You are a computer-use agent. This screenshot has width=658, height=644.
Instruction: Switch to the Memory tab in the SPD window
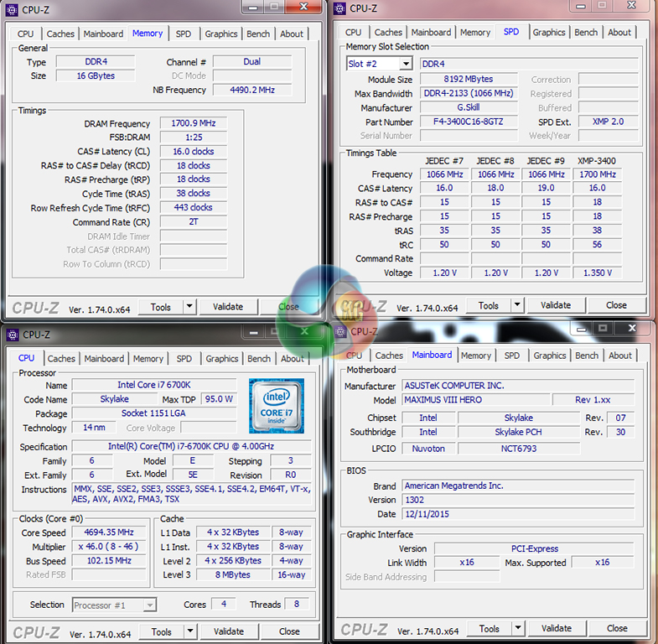475,33
